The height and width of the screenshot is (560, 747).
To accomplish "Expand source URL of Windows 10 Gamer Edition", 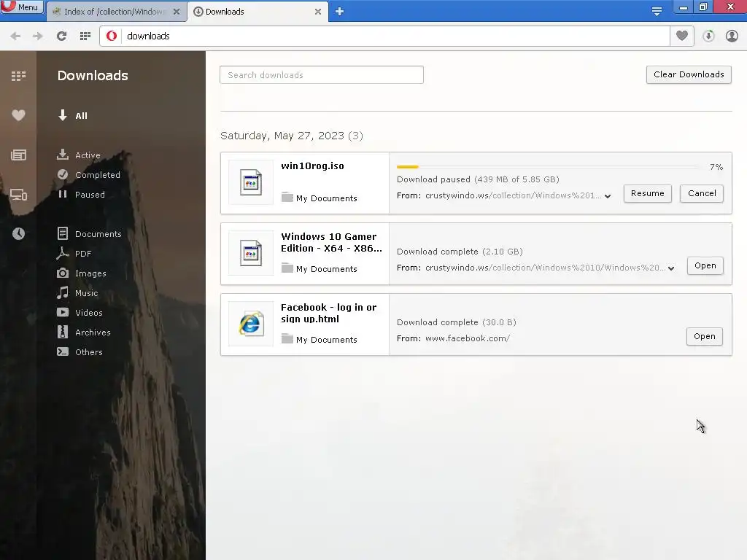I will (671, 268).
